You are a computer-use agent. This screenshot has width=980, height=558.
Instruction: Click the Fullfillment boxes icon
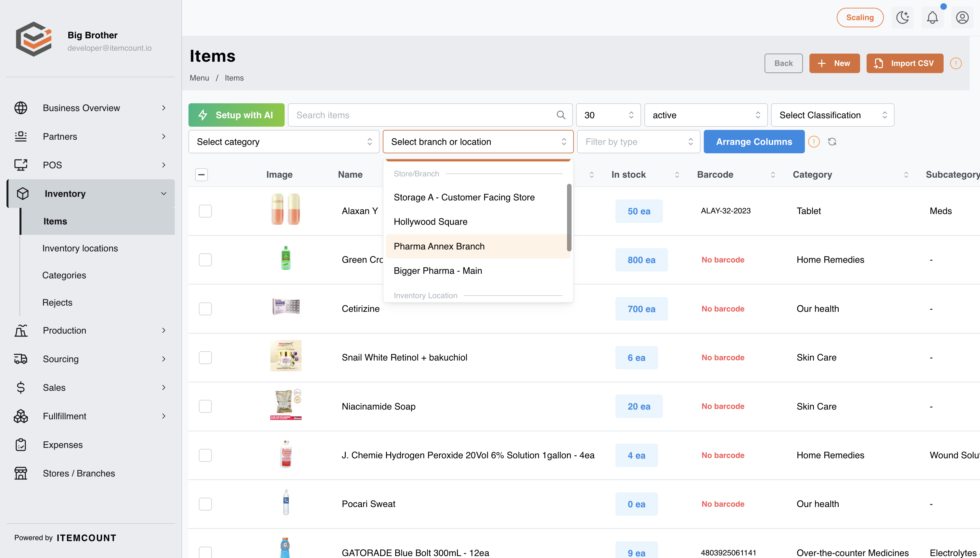tap(21, 416)
